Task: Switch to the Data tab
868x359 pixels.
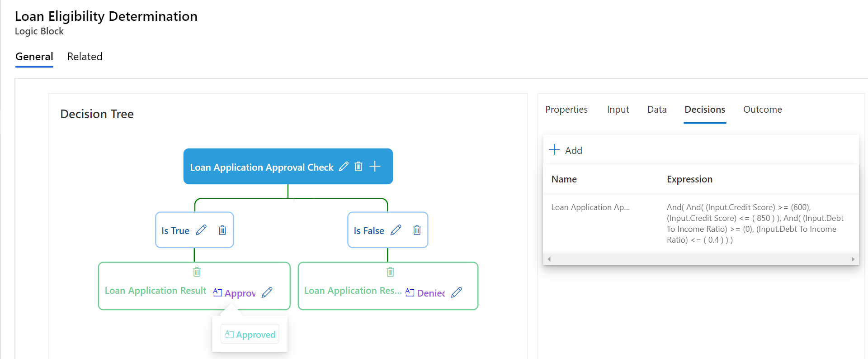Action: (x=656, y=110)
